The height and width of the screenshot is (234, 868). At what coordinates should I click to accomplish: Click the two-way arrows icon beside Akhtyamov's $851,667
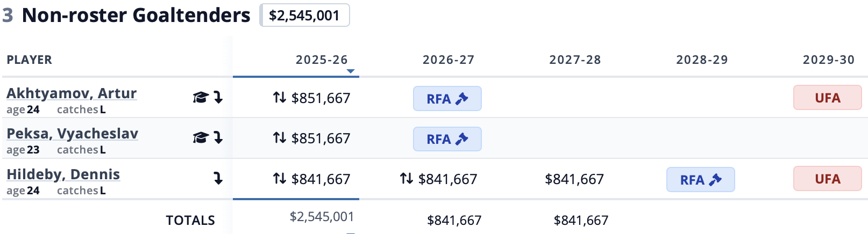pos(279,98)
